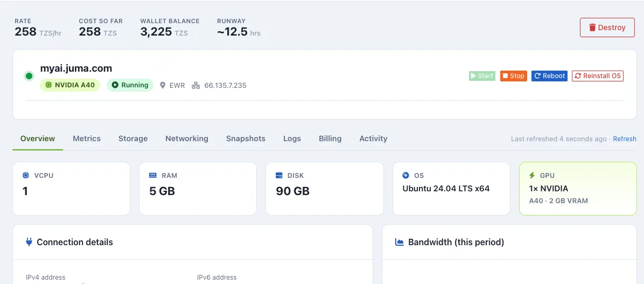Open the Snapshots tab
Viewport: 644px width, 284px height.
coord(246,138)
